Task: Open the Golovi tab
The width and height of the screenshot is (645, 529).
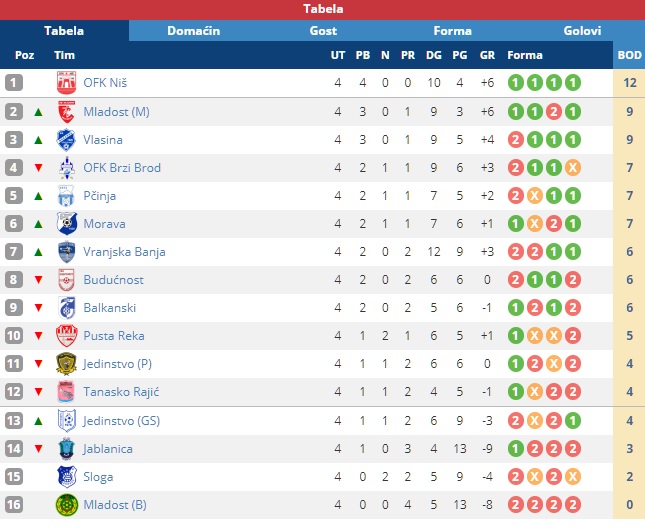Action: click(582, 31)
